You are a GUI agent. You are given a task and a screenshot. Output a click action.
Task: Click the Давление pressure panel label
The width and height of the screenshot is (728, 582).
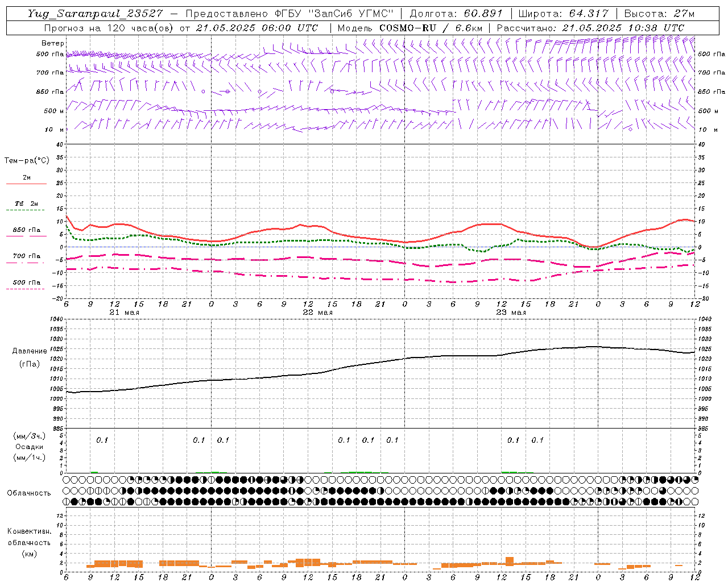pyautogui.click(x=30, y=351)
